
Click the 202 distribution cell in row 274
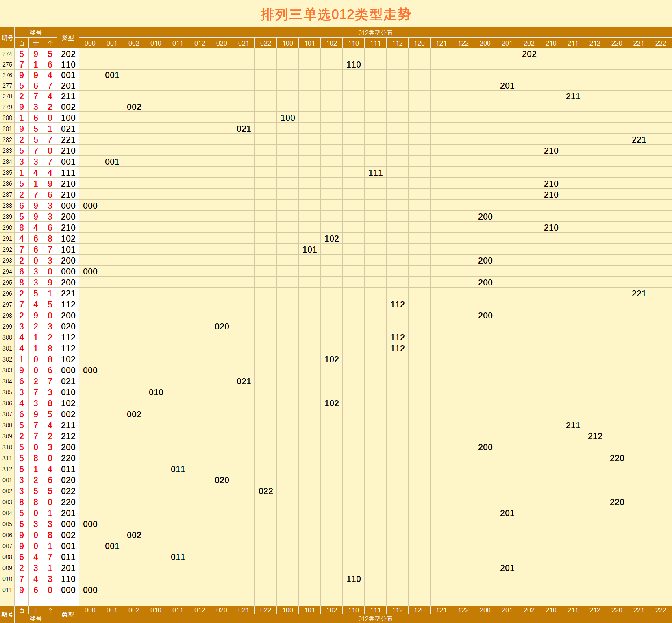529,54
